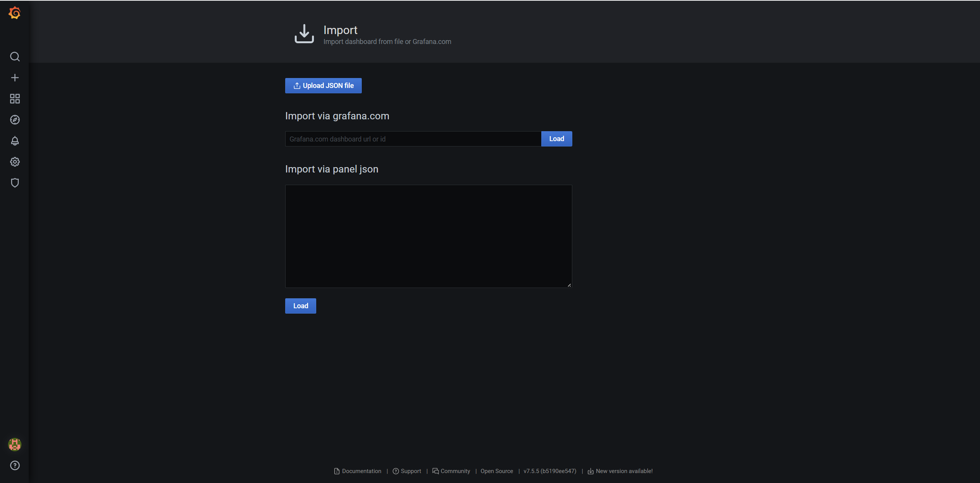The width and height of the screenshot is (980, 483).
Task: Open the user avatar profile menu
Action: click(x=15, y=444)
